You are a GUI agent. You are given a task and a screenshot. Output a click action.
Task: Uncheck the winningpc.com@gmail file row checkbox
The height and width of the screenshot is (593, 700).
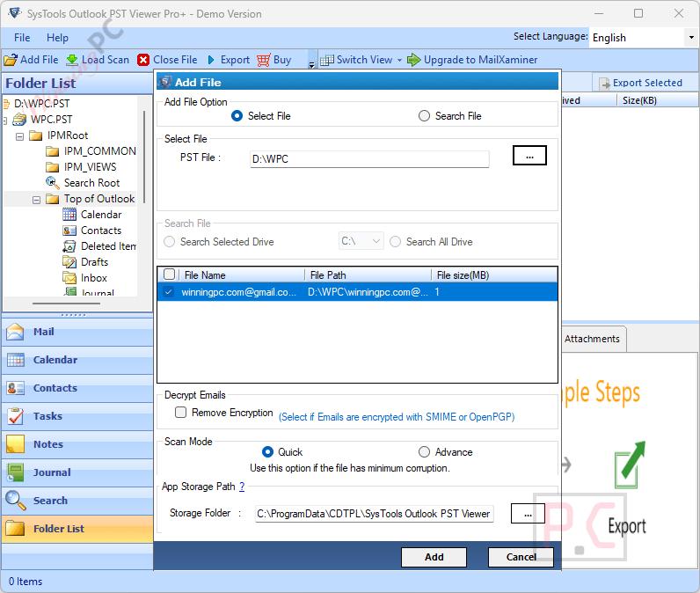click(x=168, y=292)
